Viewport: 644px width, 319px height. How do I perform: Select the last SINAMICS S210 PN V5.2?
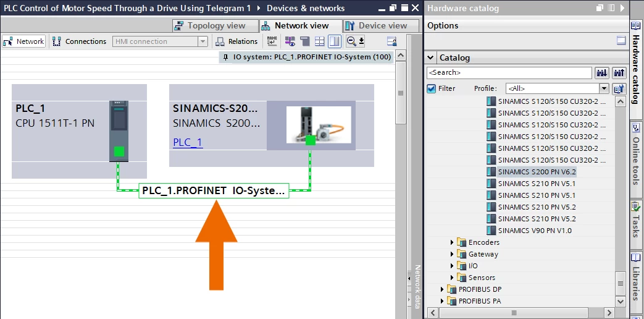[x=537, y=219]
